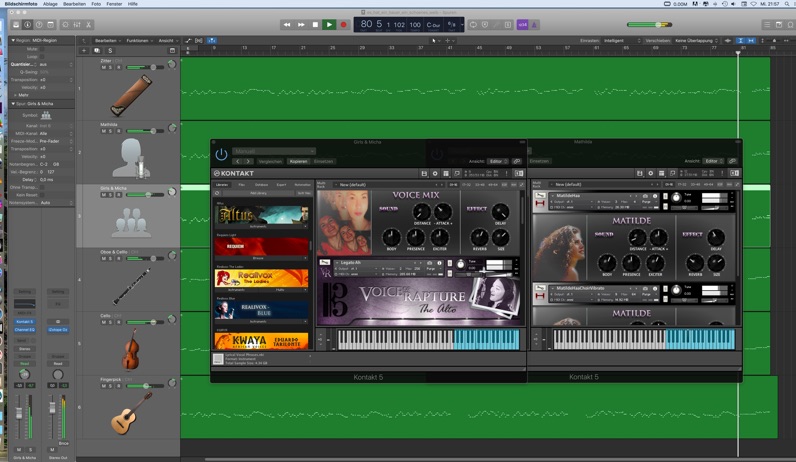
Task: Select the Fingerpick guitar track icon
Action: pos(131,414)
